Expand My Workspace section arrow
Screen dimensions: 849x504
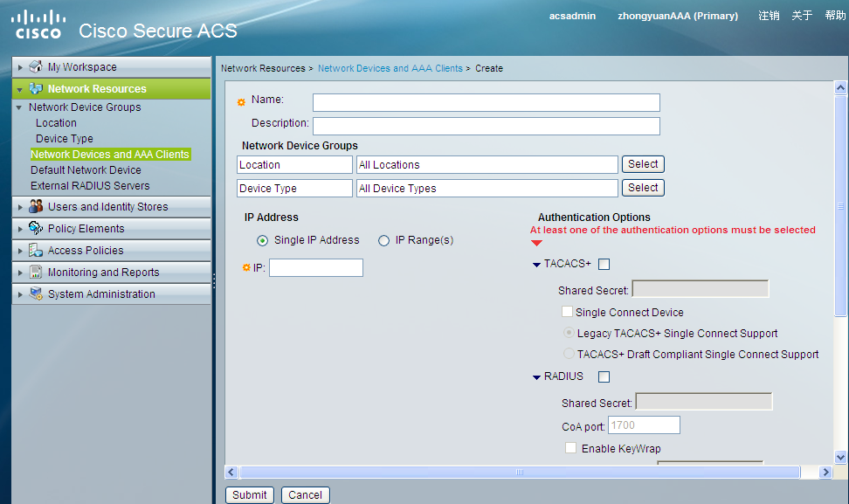[20, 67]
